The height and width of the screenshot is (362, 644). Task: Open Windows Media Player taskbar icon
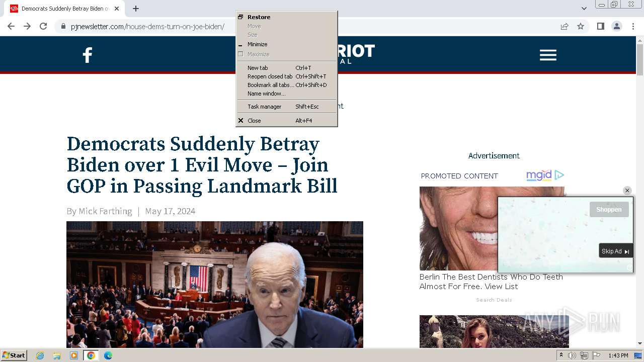(74, 355)
